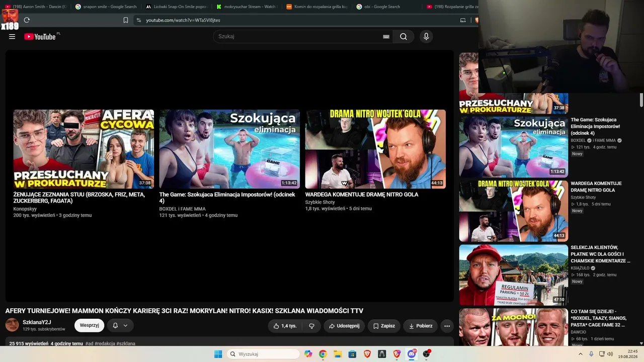The image size is (644, 362).
Task: Switch to the Aaron Smith - Dancin tab
Action: 36,7
